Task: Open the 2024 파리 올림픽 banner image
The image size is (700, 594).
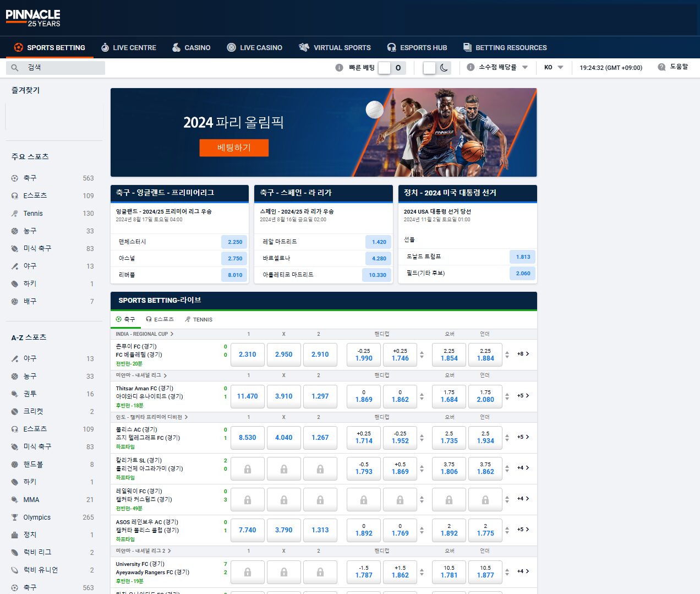Action: coord(324,132)
